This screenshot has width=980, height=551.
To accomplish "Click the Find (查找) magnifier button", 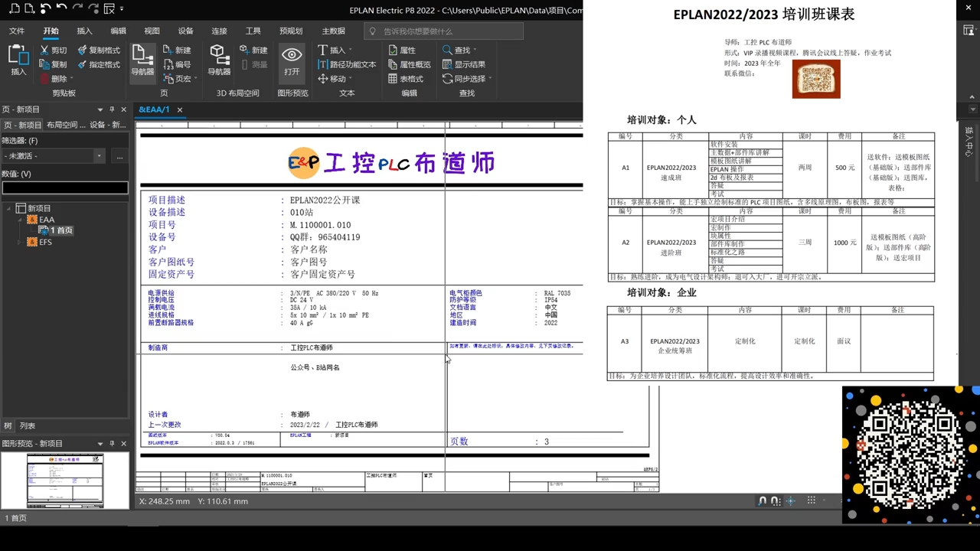I will (x=456, y=50).
